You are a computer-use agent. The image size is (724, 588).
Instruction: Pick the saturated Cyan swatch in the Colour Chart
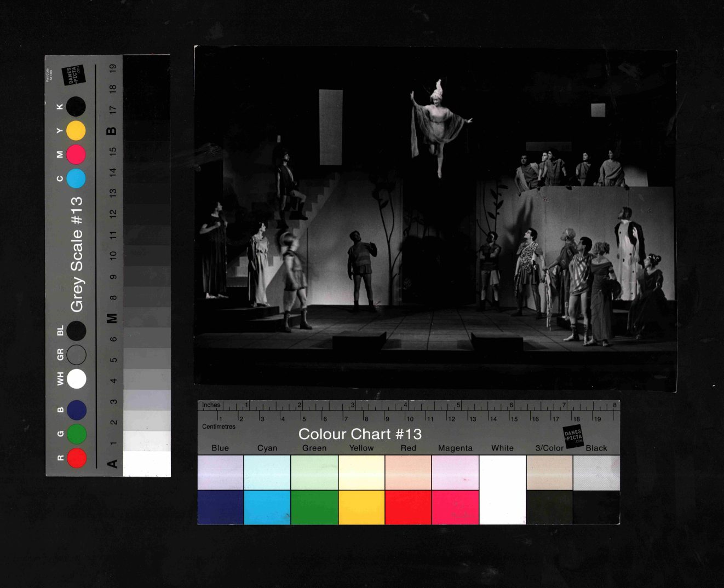[x=267, y=508]
